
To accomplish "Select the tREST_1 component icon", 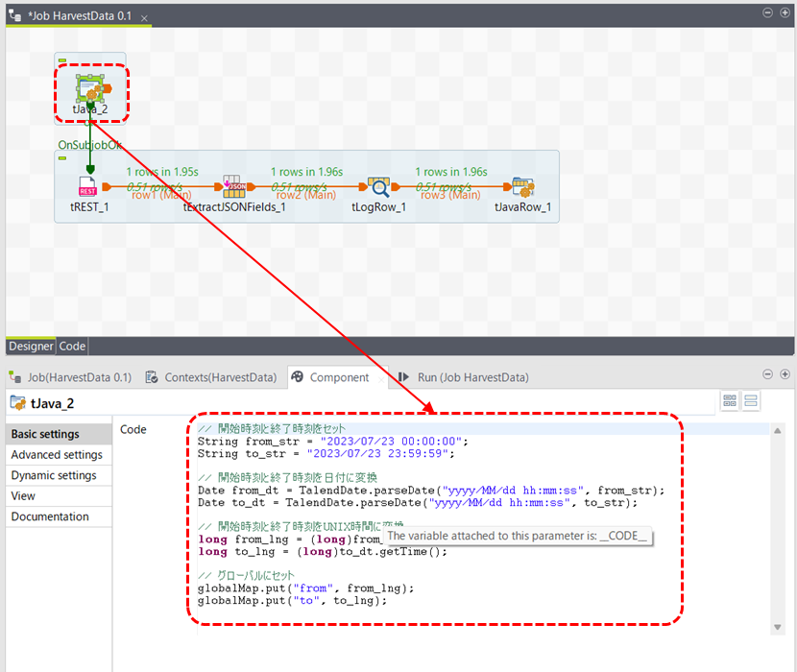I will point(87,186).
